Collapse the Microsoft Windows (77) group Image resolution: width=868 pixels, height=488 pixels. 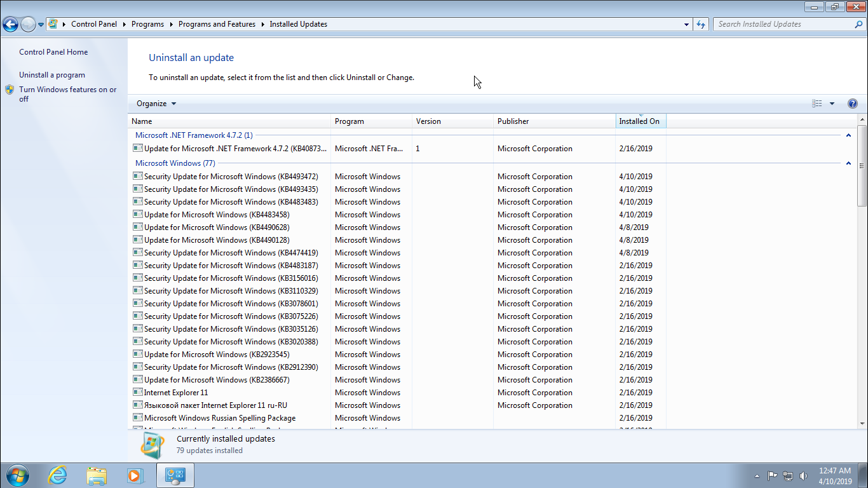848,163
